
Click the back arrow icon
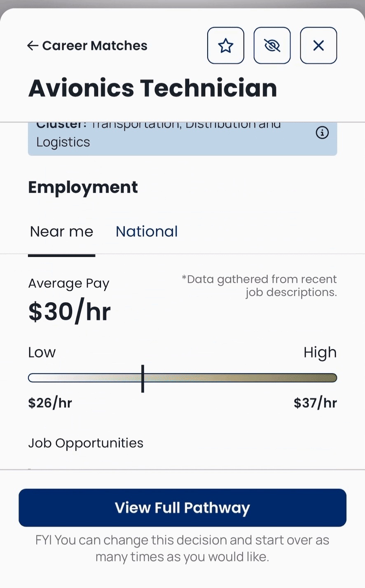click(33, 45)
